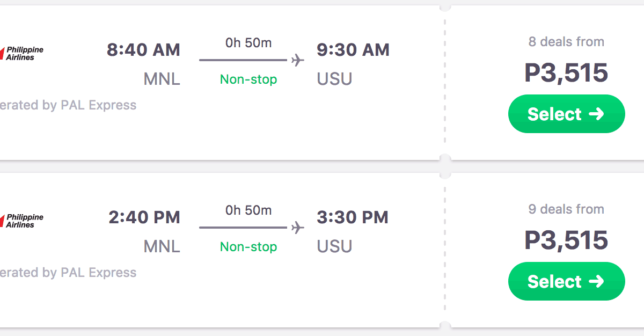Viewport: 644px width, 336px height.
Task: Click Philippine Airlines logo on 2:40 PM flight
Action: 23,221
